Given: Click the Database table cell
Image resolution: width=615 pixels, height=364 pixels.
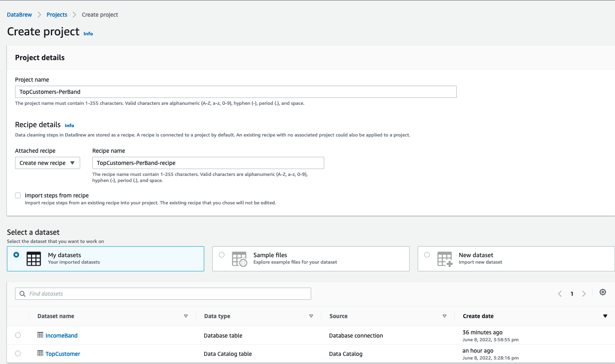Looking at the screenshot, I should coord(223,336).
